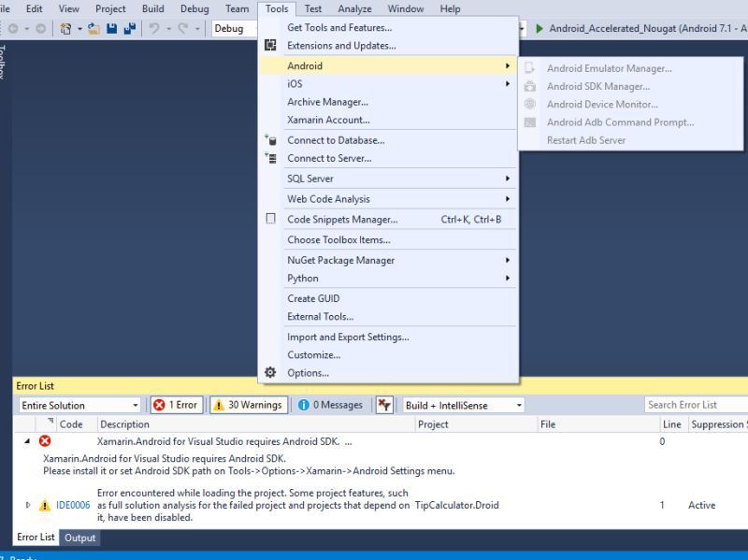Click the Navigate Backward arrow icon
Viewport: 748px width, 560px height.
(x=12, y=29)
